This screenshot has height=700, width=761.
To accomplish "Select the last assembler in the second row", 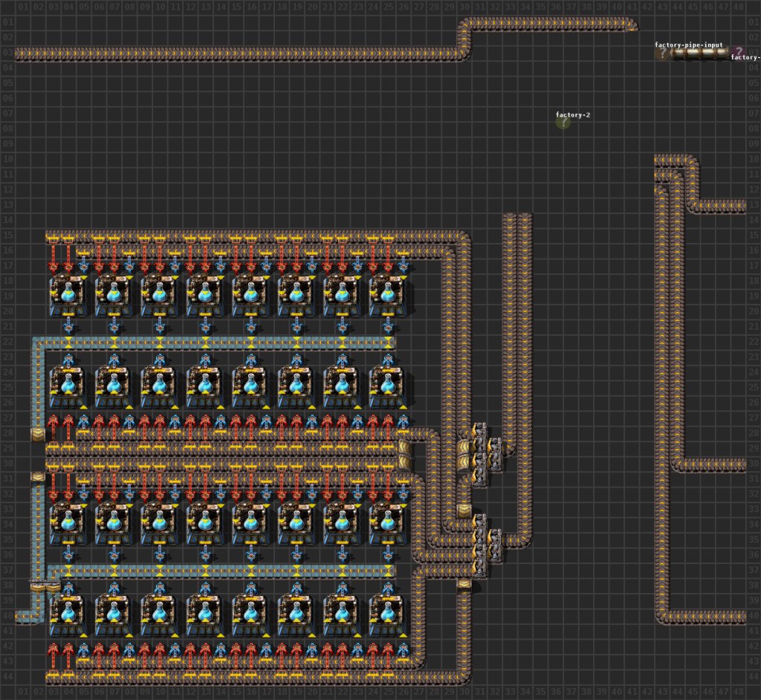I will 386,386.
